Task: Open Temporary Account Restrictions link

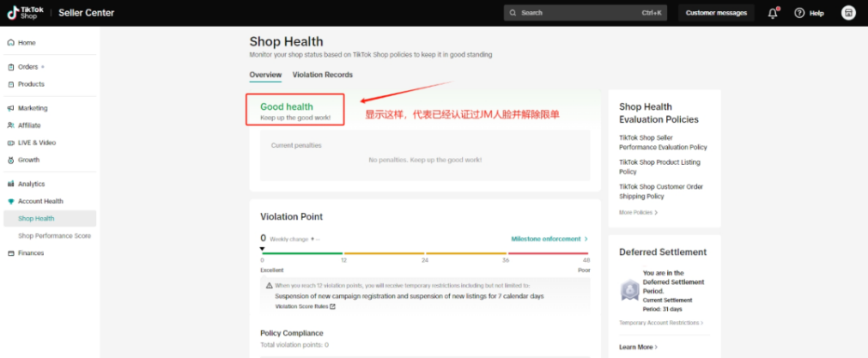Action: (660, 323)
